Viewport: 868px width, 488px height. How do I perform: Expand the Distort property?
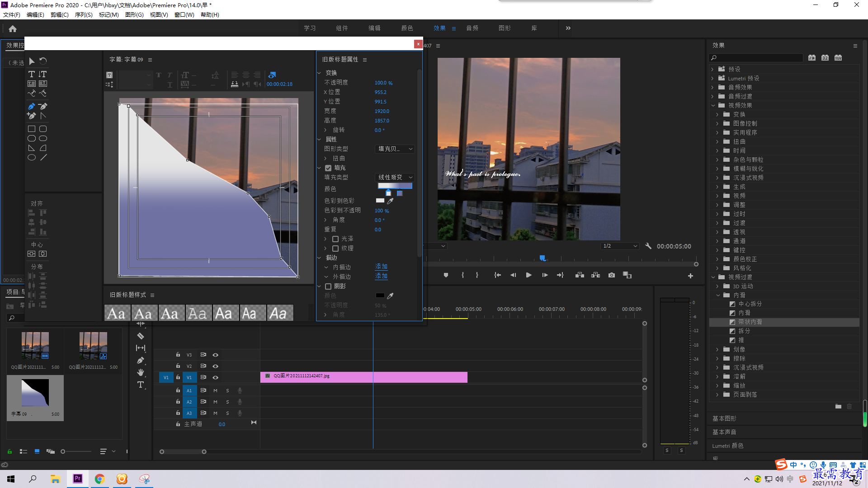point(325,159)
